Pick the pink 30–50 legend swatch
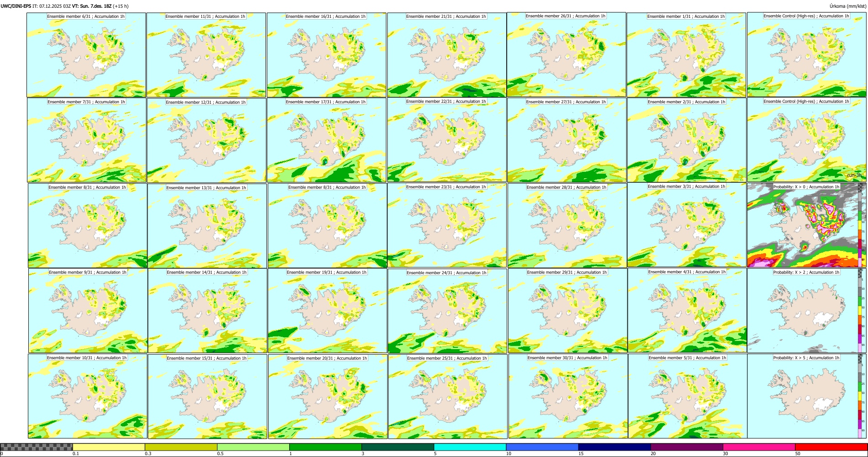The width and height of the screenshot is (868, 457). [x=759, y=447]
